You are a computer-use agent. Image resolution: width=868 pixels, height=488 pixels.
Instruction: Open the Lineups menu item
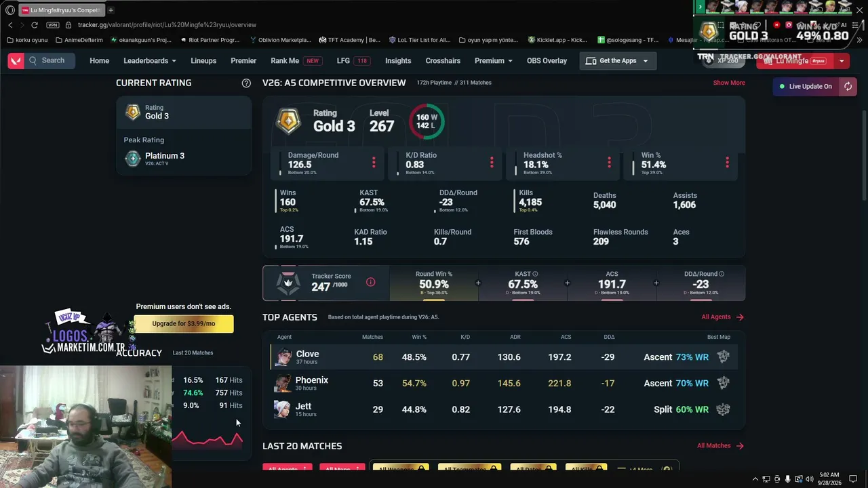click(203, 61)
